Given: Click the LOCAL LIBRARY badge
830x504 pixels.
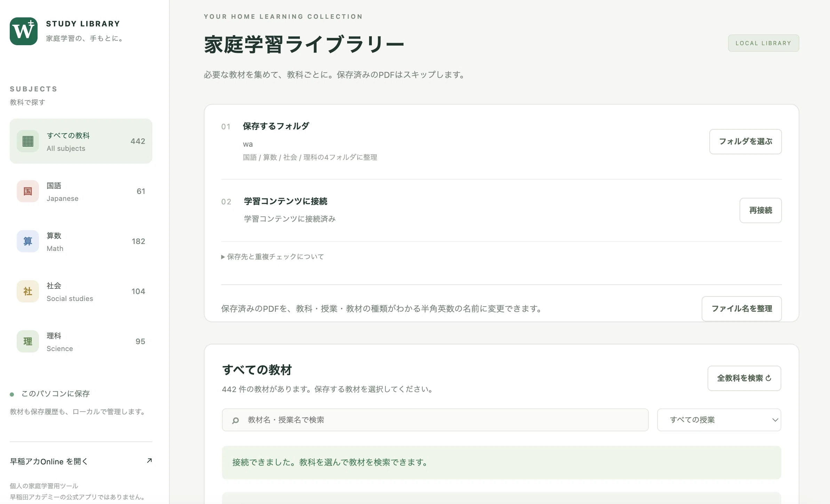Looking at the screenshot, I should pos(764,43).
